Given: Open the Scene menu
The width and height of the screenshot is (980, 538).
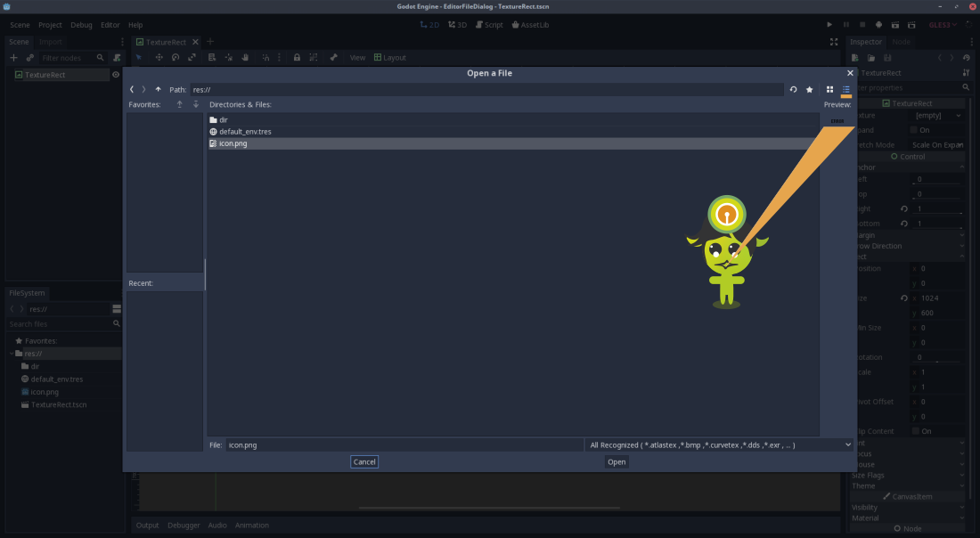Looking at the screenshot, I should point(20,25).
